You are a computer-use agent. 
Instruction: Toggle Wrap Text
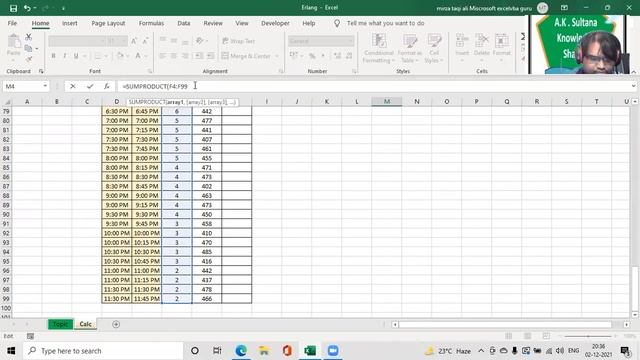(239, 41)
